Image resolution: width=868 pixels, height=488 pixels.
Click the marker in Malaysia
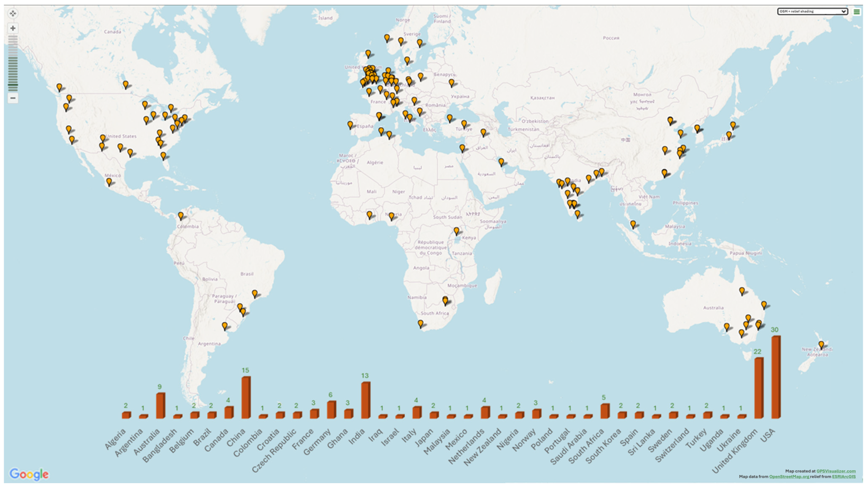coord(633,224)
